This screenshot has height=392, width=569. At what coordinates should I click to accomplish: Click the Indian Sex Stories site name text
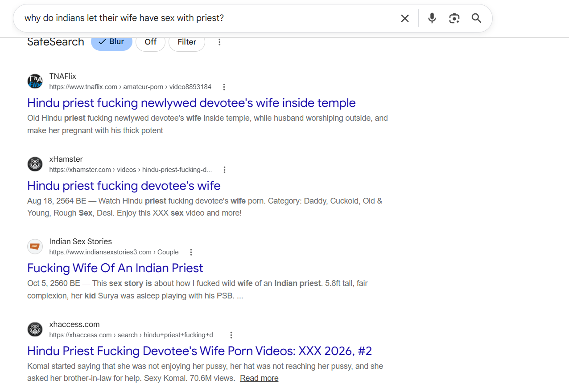pos(81,241)
